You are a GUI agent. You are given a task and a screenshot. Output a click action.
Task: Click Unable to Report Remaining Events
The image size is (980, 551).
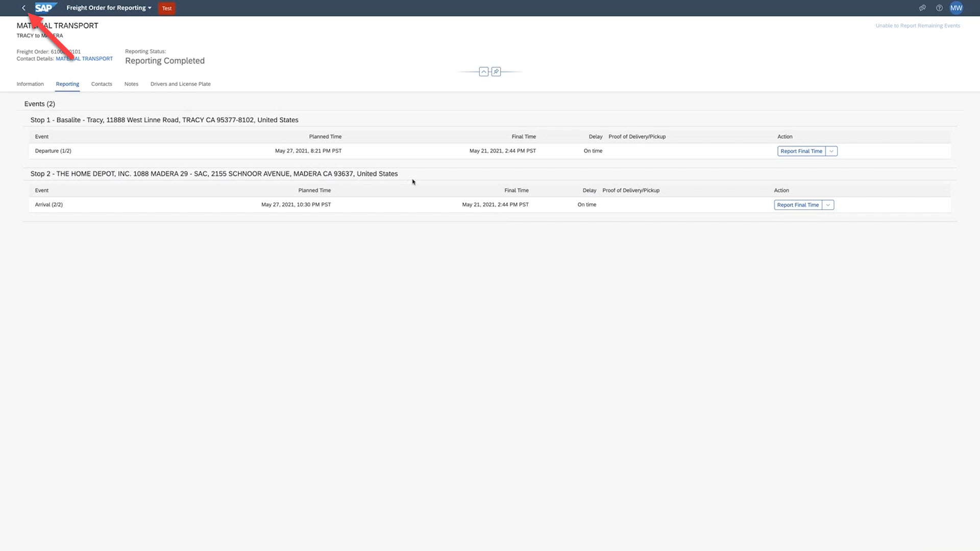point(918,26)
